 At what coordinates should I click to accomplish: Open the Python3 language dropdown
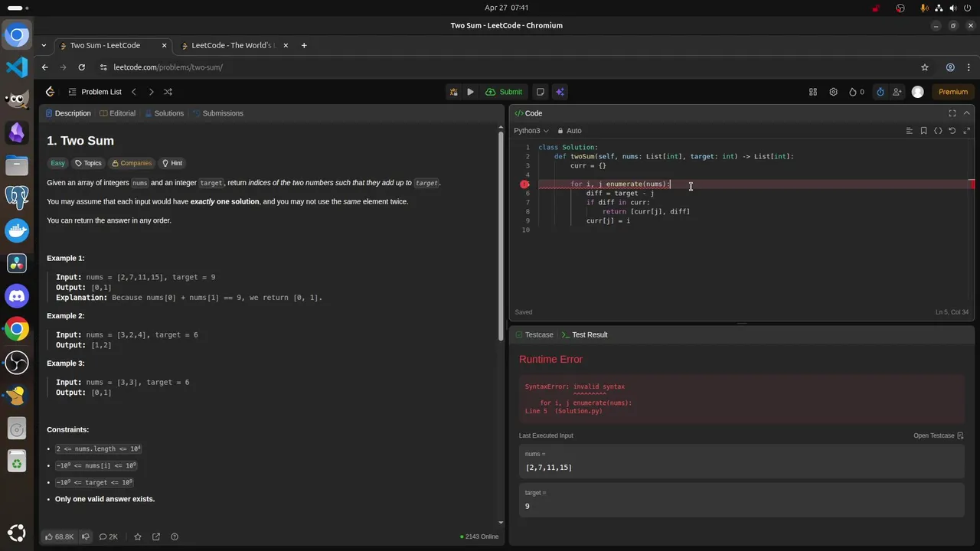531,131
